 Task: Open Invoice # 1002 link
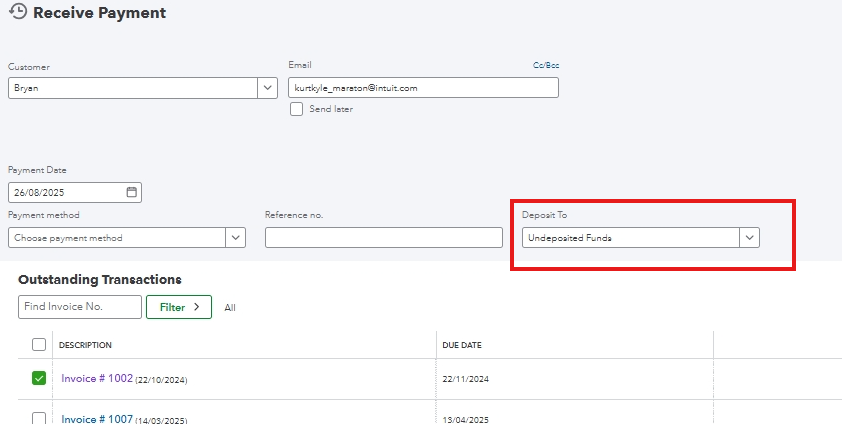(96, 378)
